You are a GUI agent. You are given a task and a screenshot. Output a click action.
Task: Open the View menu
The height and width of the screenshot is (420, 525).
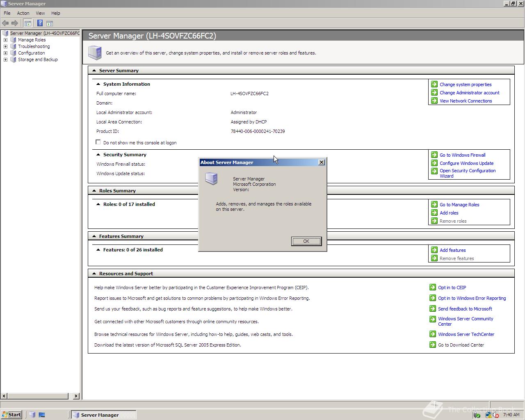pyautogui.click(x=40, y=13)
